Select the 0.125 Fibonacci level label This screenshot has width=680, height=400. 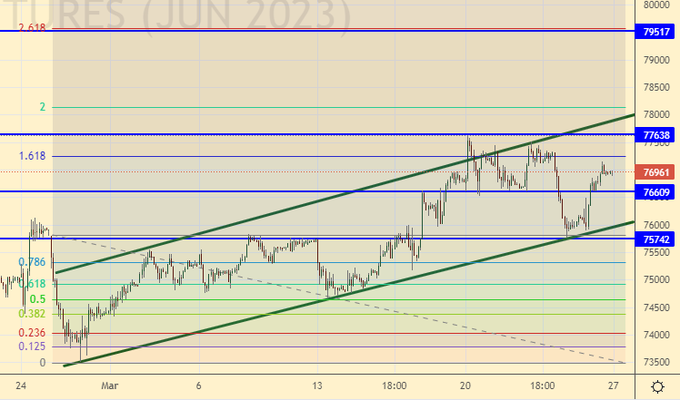tap(33, 347)
